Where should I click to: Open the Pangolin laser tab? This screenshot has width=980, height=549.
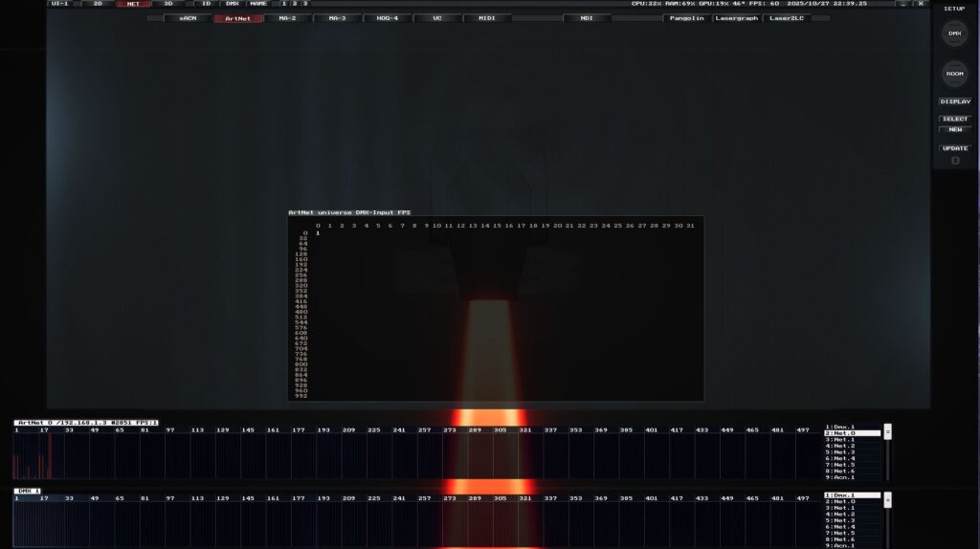point(686,18)
